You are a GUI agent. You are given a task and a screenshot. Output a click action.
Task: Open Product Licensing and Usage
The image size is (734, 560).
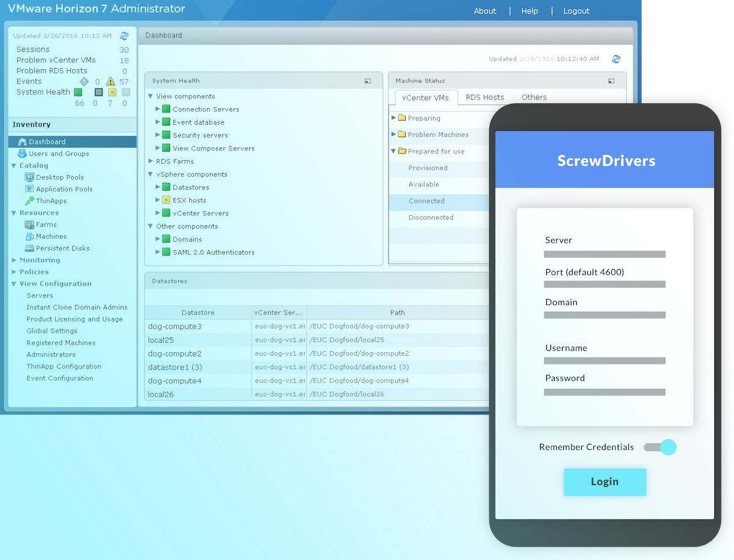coord(75,319)
